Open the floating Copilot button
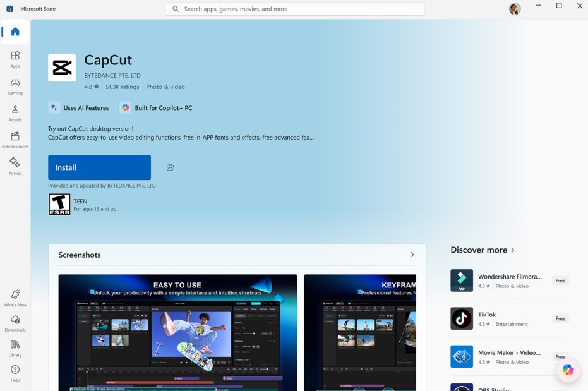Viewport: 588px width, 391px height. click(x=568, y=370)
